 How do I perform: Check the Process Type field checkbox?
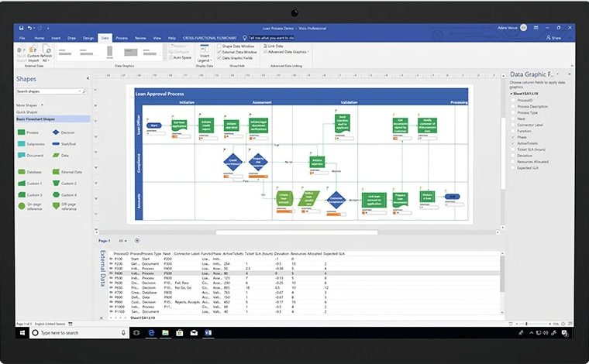click(513, 112)
